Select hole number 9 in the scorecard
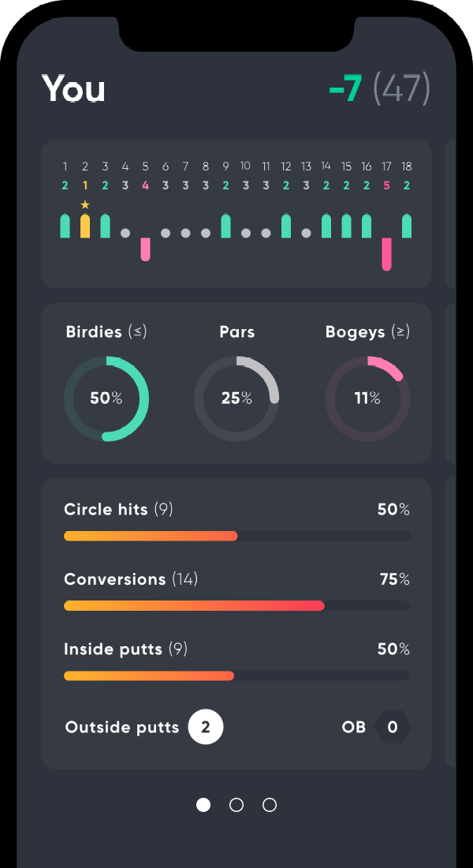Viewport: 473px width, 868px height. (225, 166)
